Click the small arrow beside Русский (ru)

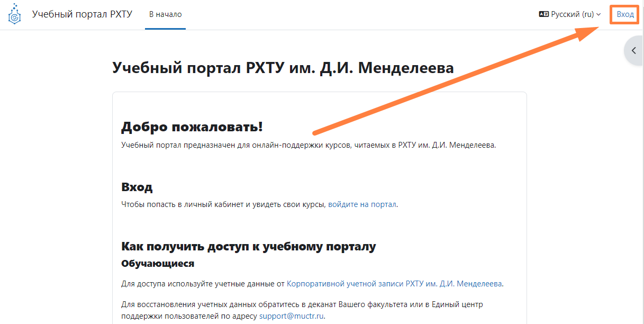pyautogui.click(x=598, y=15)
